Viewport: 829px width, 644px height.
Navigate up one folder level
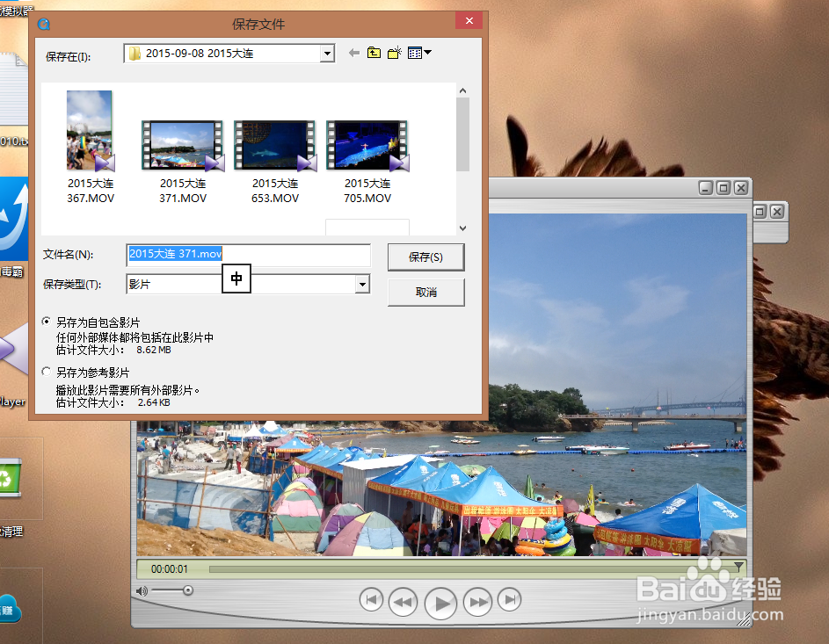point(374,52)
